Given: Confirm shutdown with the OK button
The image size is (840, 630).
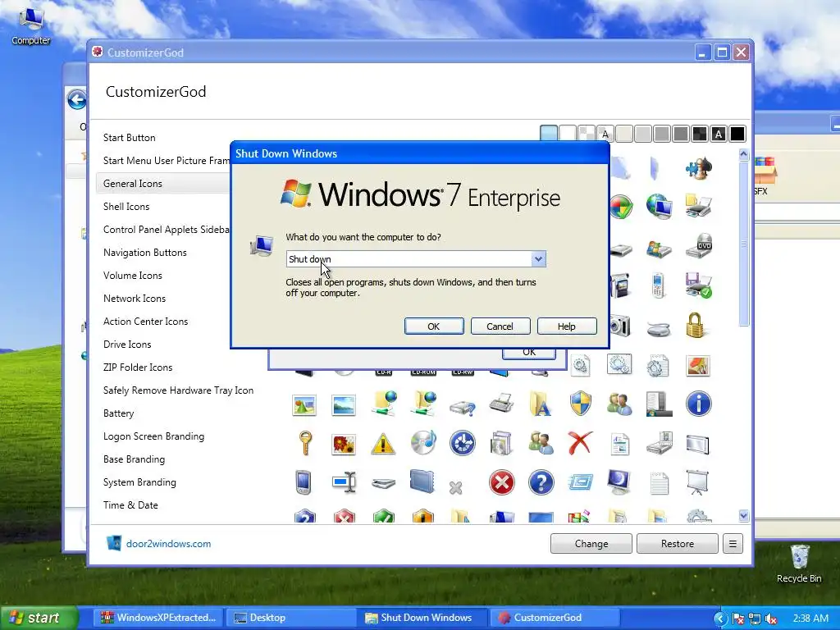Looking at the screenshot, I should [x=434, y=326].
